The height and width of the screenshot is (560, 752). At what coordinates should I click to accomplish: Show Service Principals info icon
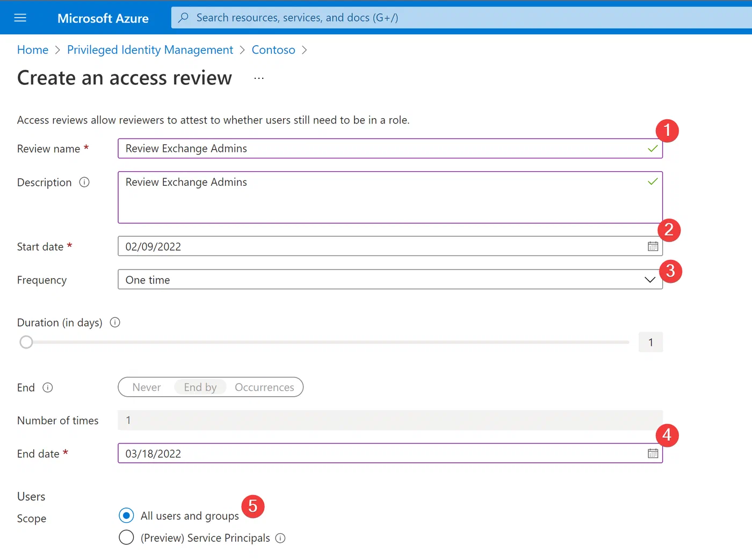pos(280,538)
